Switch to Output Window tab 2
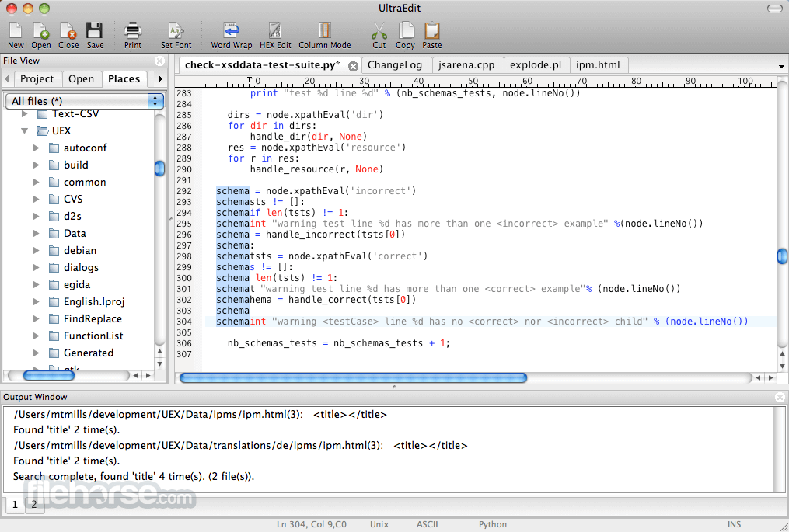Screen dimensions: 789x532 (x=34, y=504)
